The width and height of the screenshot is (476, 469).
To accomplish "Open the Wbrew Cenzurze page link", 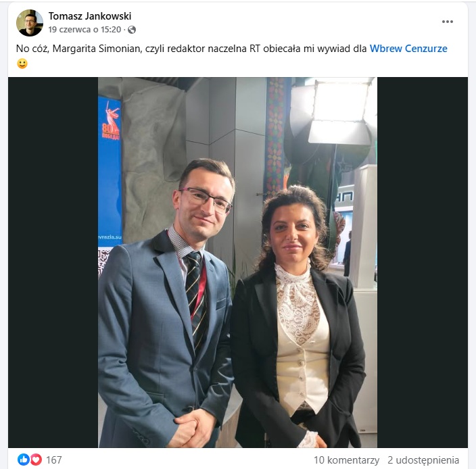I will pos(408,49).
